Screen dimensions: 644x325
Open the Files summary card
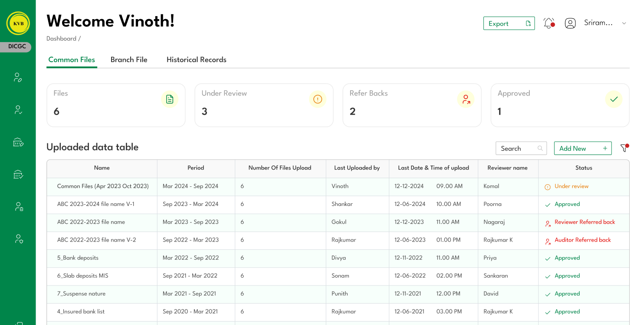click(x=116, y=105)
